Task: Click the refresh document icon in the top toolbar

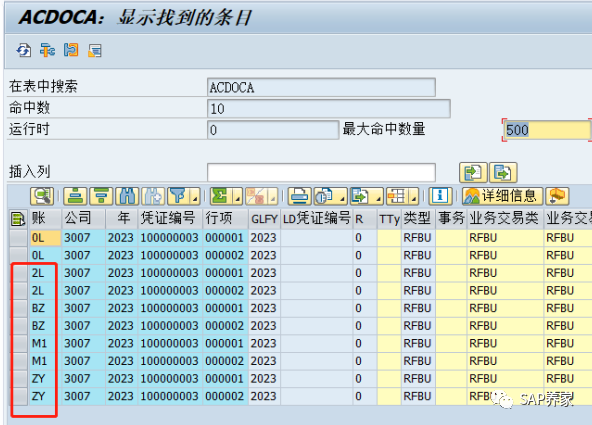Action: (x=23, y=50)
